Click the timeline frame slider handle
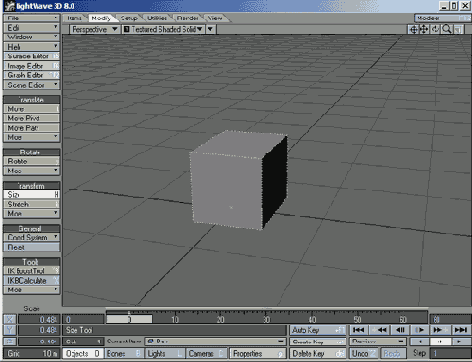The height and width of the screenshot is (362, 472). tap(129, 319)
